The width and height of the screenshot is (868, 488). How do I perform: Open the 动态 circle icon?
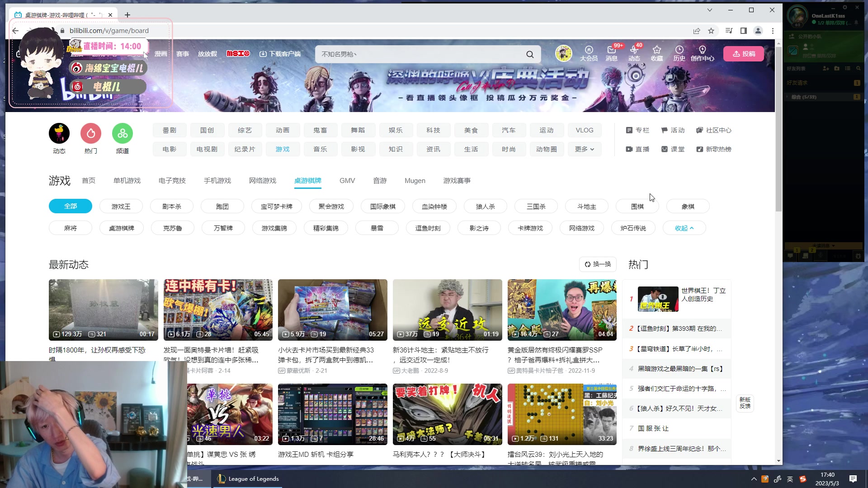click(59, 133)
